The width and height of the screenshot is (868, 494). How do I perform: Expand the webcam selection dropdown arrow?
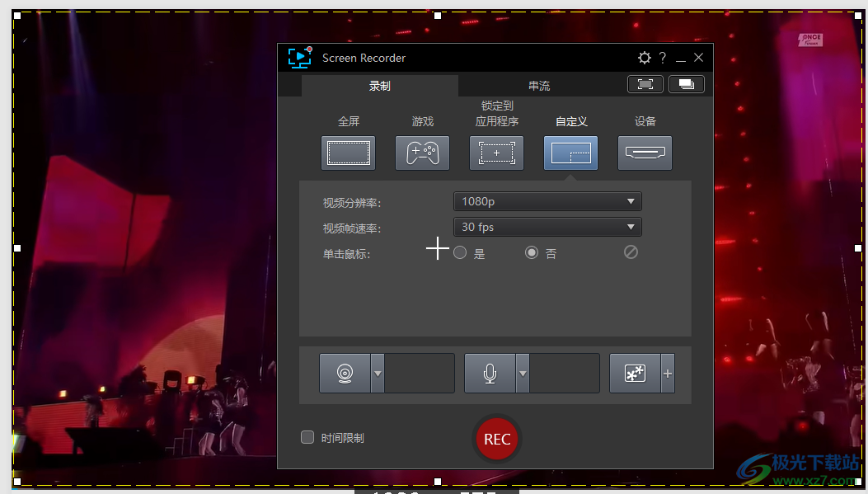tap(378, 373)
